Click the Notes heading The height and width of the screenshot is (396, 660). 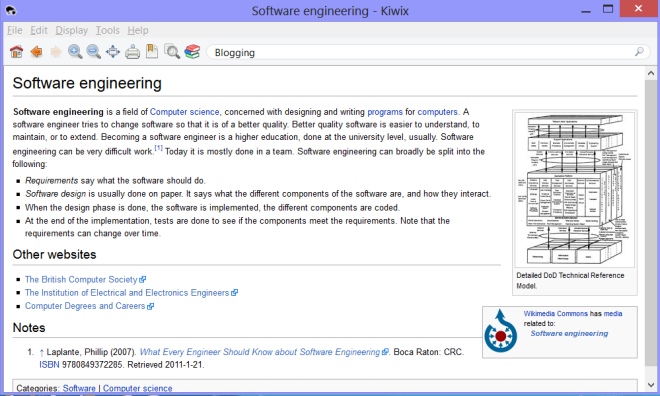click(29, 327)
